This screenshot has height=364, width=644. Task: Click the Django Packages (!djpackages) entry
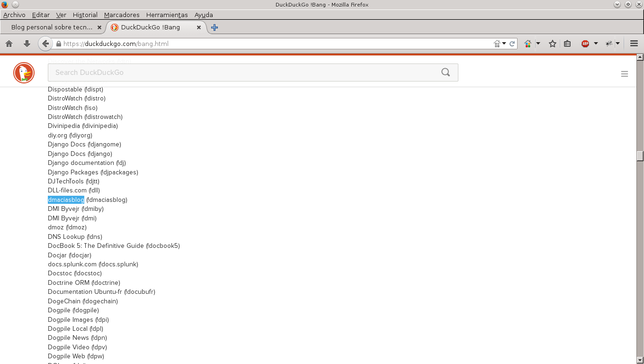pyautogui.click(x=93, y=172)
